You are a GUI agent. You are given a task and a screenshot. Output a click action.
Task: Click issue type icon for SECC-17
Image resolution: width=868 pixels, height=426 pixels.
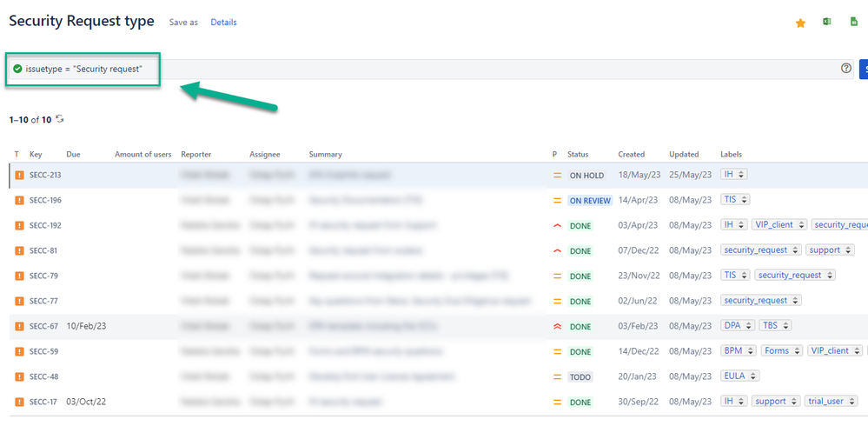19,402
